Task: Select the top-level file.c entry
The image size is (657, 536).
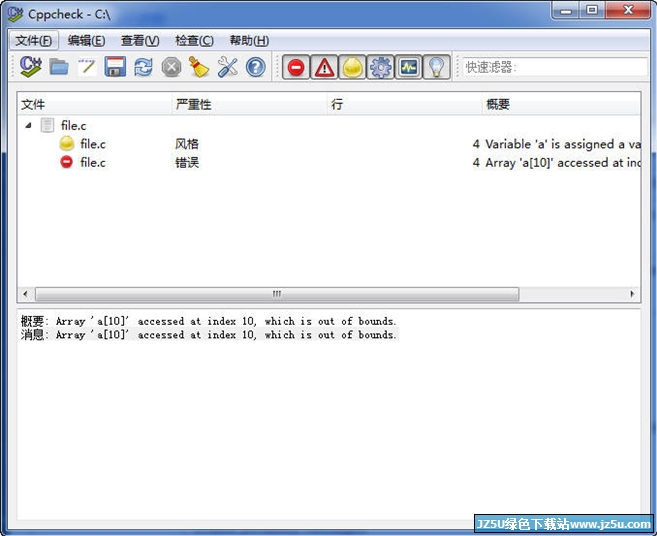Action: pos(73,125)
